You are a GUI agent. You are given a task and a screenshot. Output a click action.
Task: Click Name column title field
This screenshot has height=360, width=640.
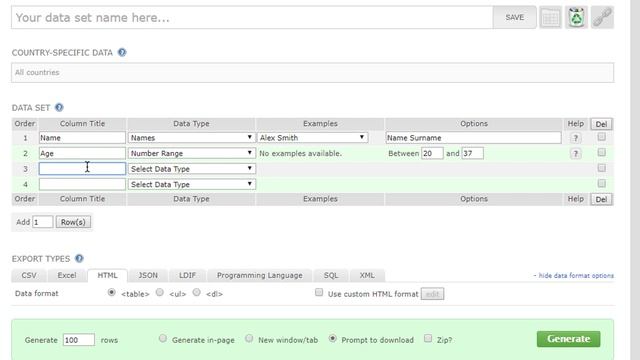pyautogui.click(x=82, y=138)
